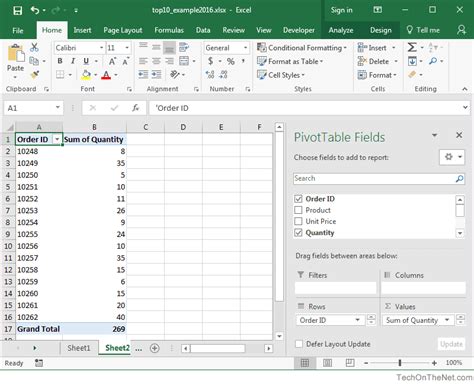
Task: Apply Italic formatting button
Action: click(73, 61)
